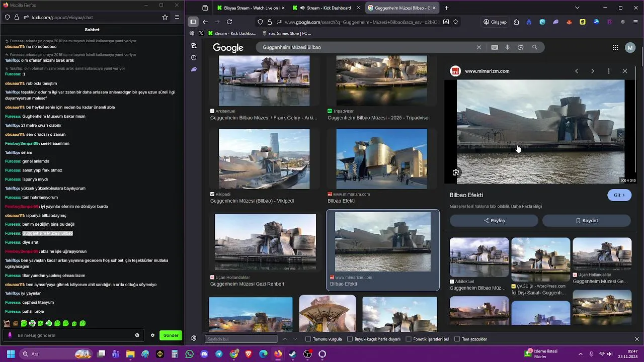Viewport: 644px width, 362px height.
Task: Submit search with the magnifier icon
Action: pyautogui.click(x=535, y=47)
